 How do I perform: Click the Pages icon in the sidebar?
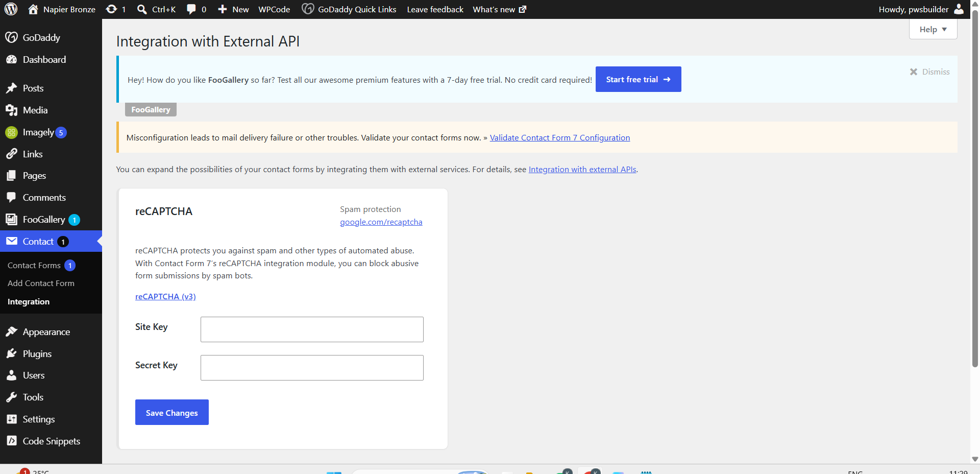coord(11,175)
